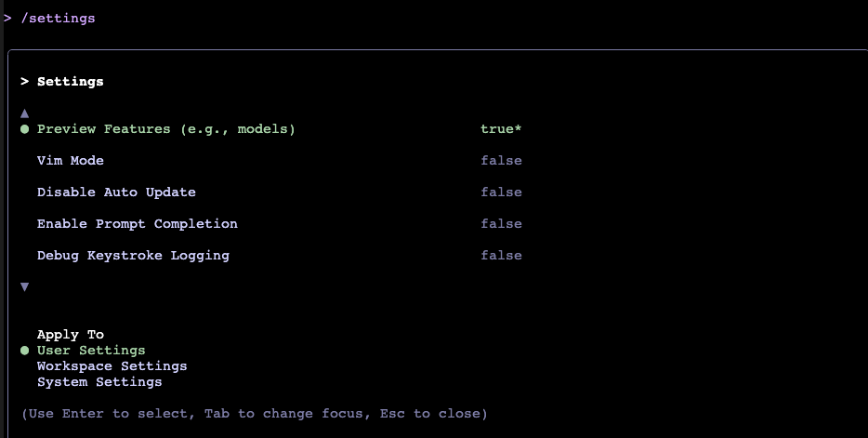Viewport: 868px width, 438px height.
Task: Click the /settings command input line
Action: click(58, 18)
